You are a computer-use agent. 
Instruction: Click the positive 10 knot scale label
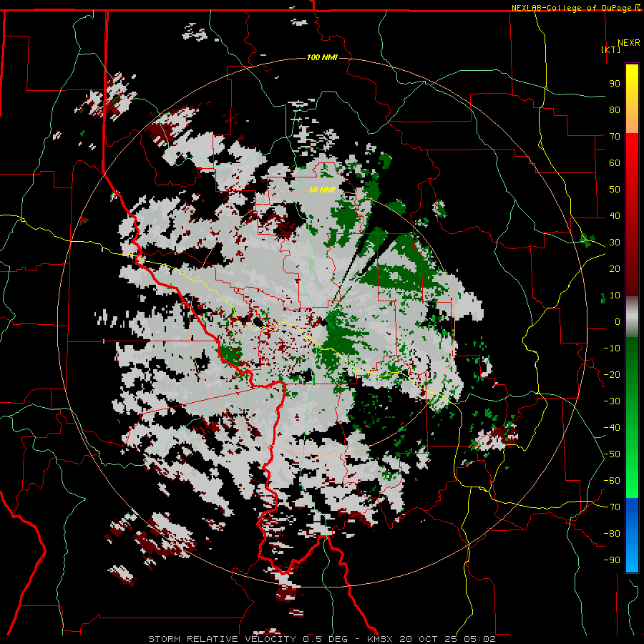tap(615, 296)
